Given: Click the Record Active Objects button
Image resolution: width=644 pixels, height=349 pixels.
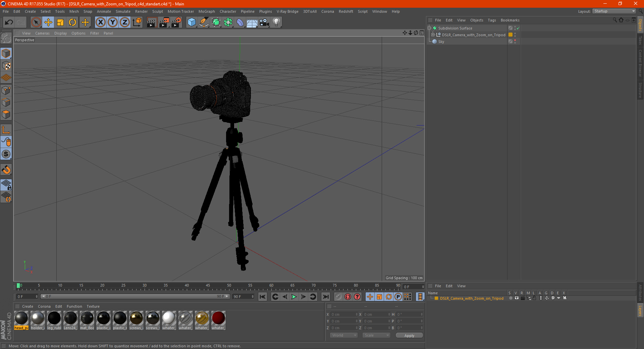Looking at the screenshot, I should [x=338, y=297].
